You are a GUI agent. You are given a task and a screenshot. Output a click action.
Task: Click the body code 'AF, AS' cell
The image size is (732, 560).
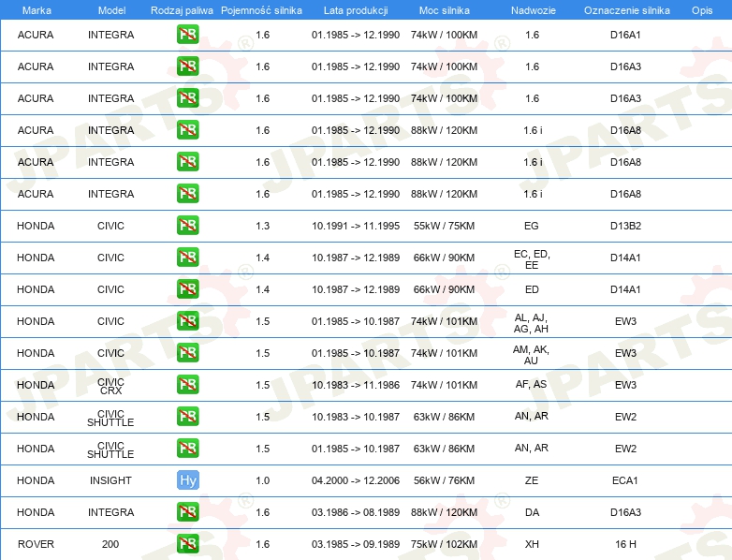click(x=532, y=384)
